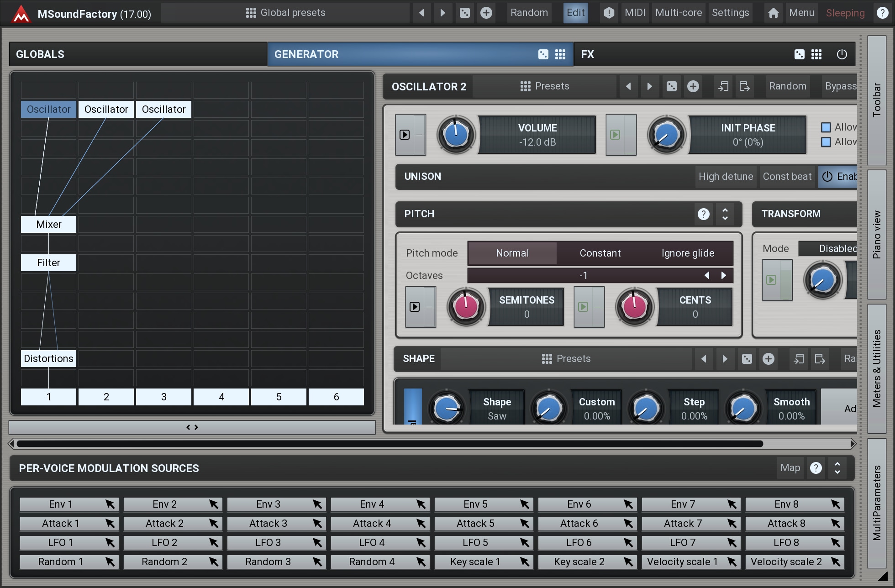Click Oscillator 2 paste preset icon
This screenshot has width=895, height=588.
744,86
